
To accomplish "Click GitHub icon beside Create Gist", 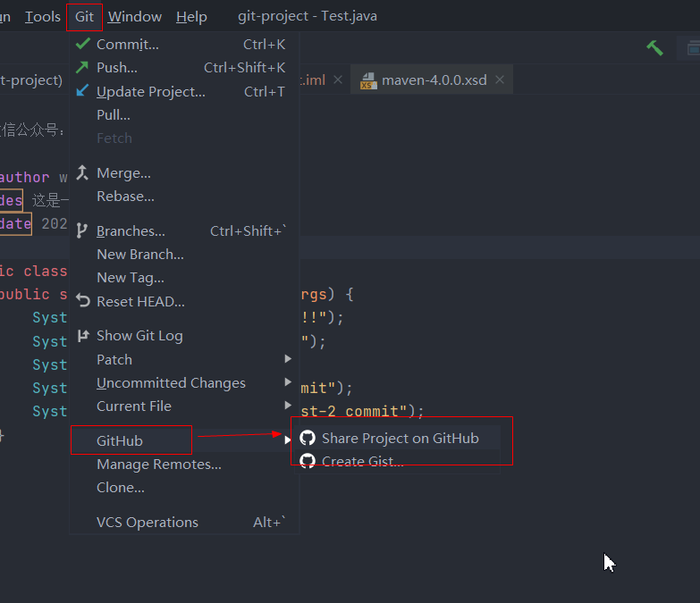I will click(308, 461).
